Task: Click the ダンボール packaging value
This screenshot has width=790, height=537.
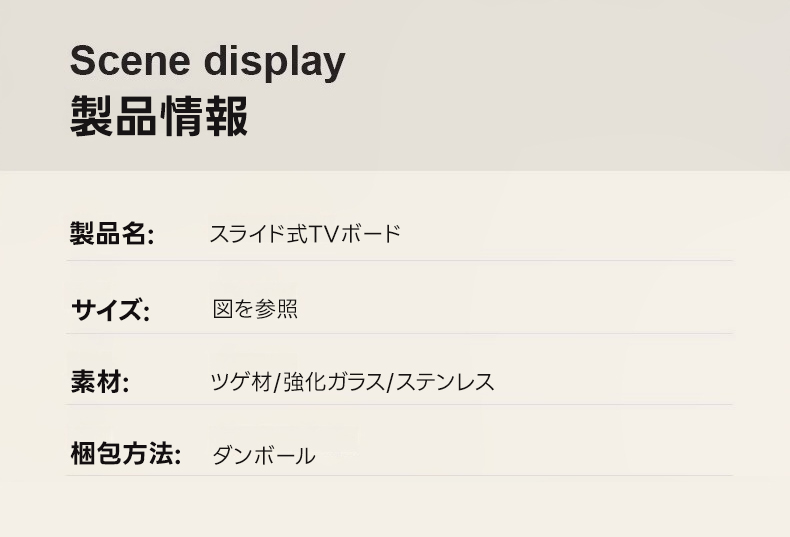Action: [263, 456]
